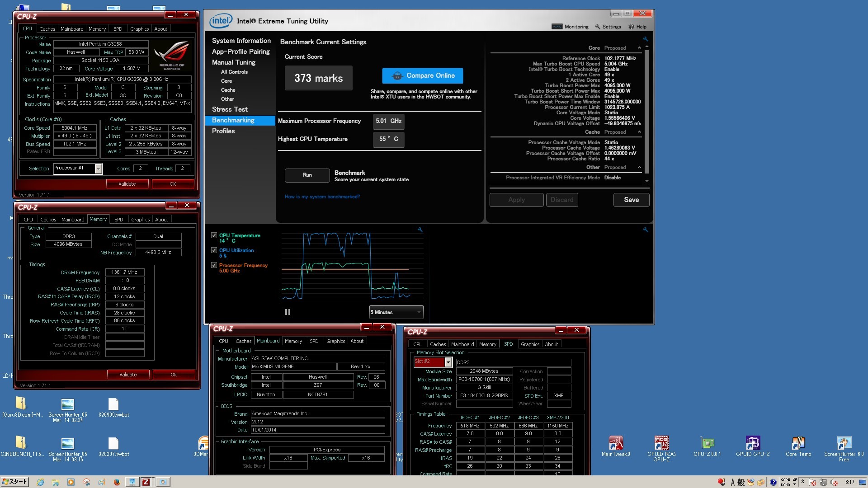This screenshot has height=488, width=868.
Task: Collapse the Cache proposed section
Action: [x=639, y=132]
